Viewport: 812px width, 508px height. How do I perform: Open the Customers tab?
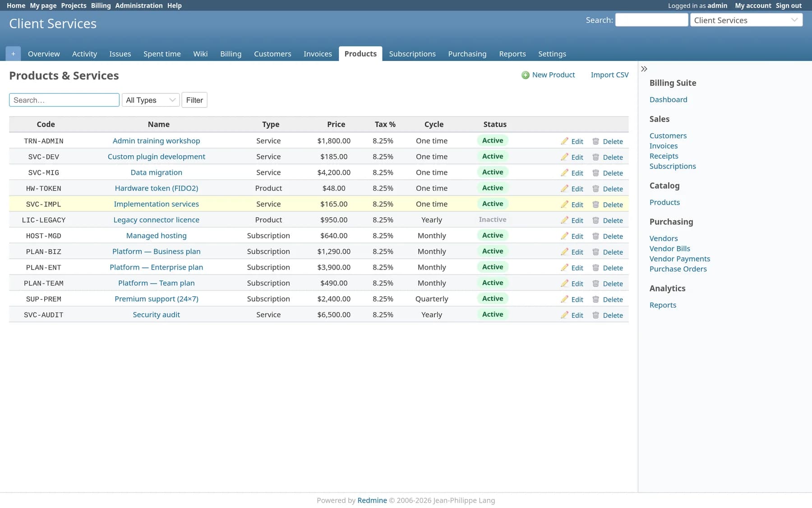click(x=272, y=54)
